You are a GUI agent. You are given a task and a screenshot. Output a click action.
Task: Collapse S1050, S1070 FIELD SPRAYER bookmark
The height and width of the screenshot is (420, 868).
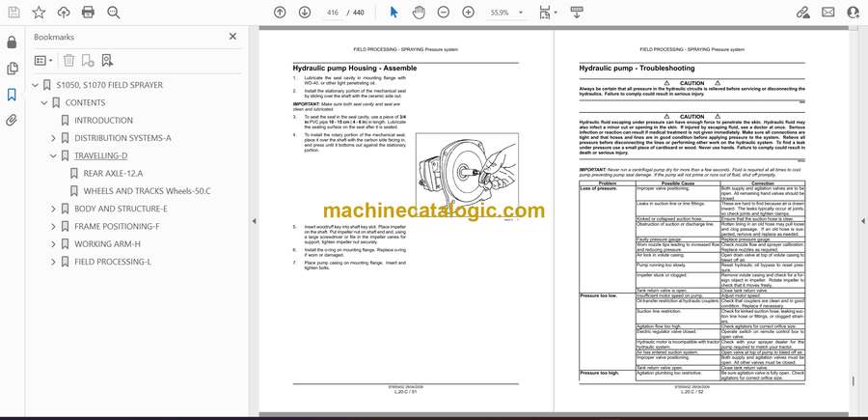[36, 85]
